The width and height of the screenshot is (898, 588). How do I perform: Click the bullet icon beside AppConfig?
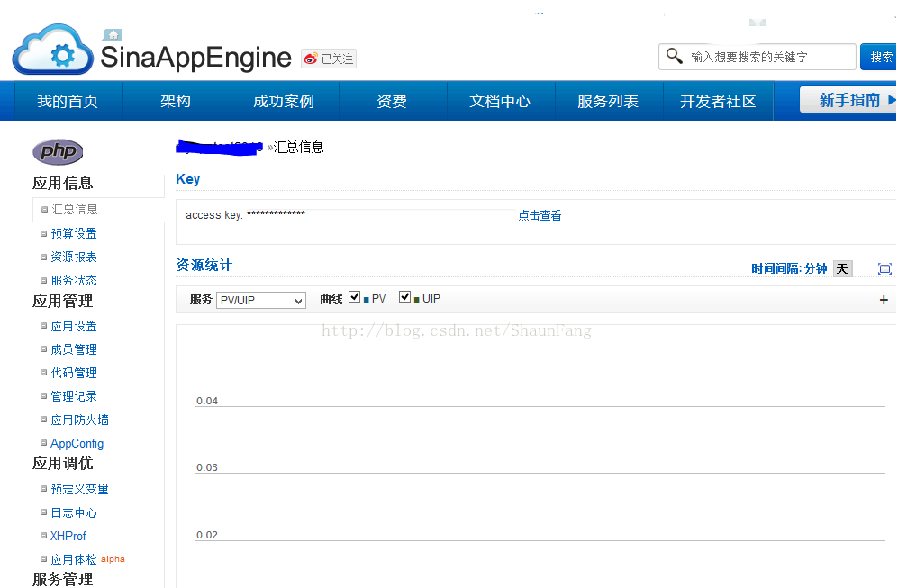[x=43, y=442]
